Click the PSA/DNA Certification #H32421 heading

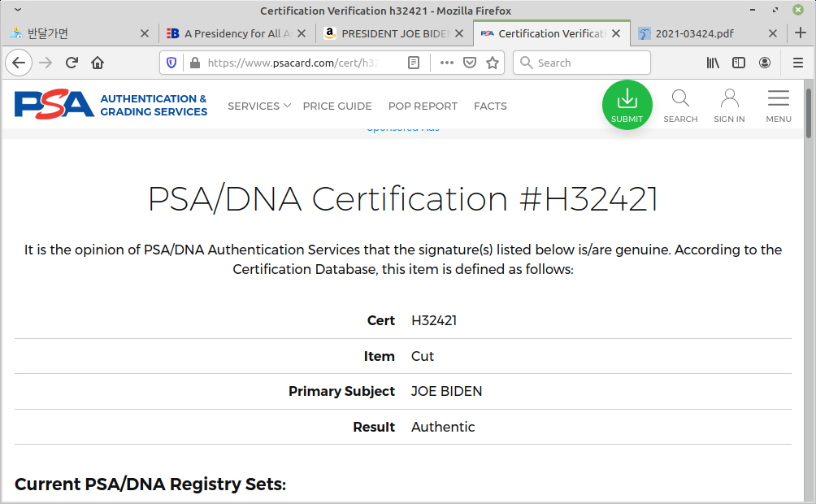coord(403,199)
